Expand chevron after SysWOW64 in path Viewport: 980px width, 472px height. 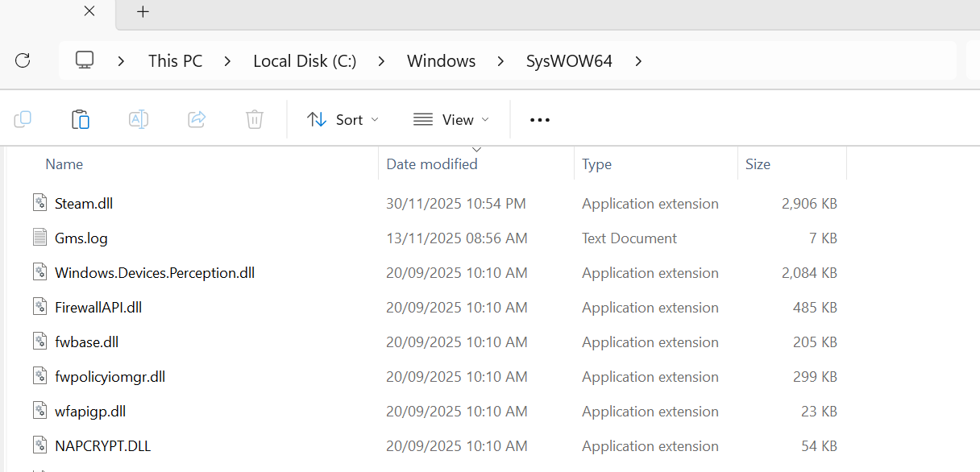coord(638,61)
